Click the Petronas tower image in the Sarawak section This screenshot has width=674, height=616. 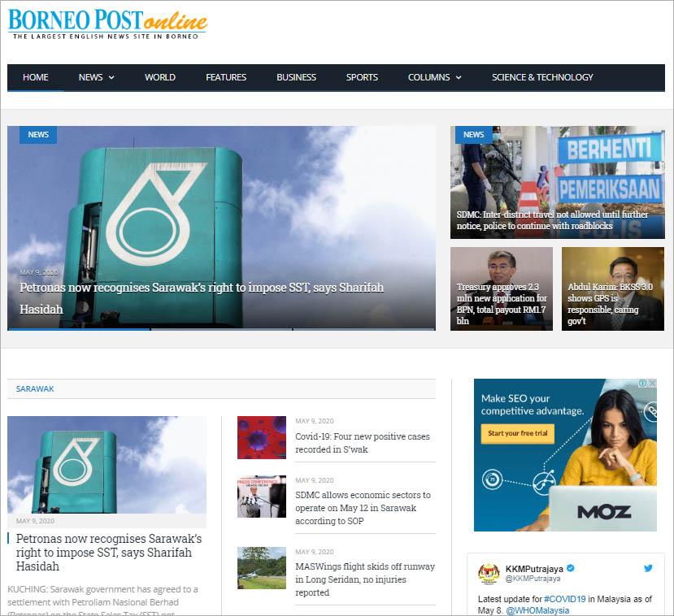(107, 465)
